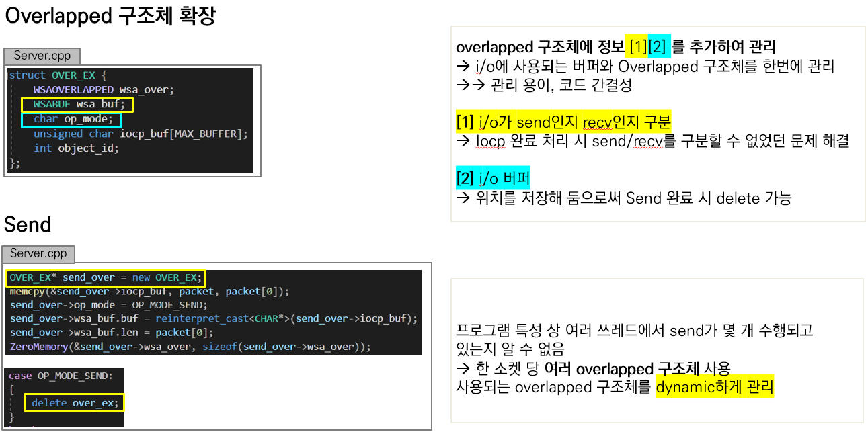Click the '사용되는 overlapped 구조체를' text
This screenshot has width=868, height=432.
[x=554, y=388]
